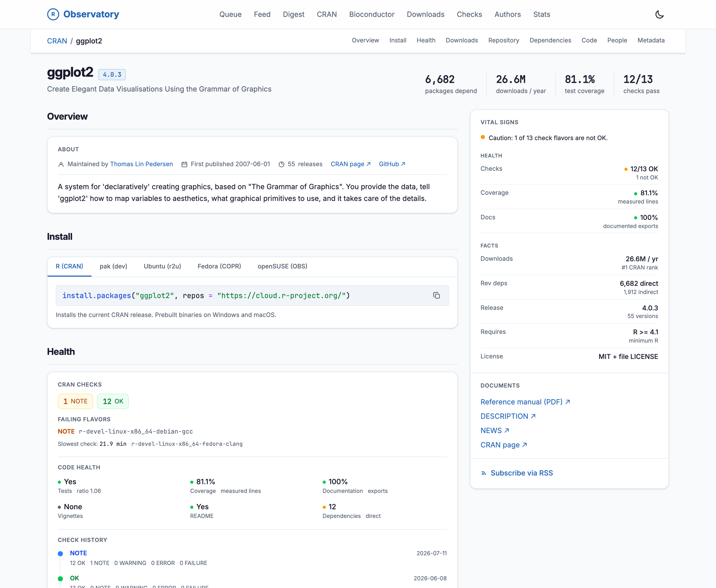Select the pak (dev) install tab
This screenshot has height=588, width=716.
point(114,266)
